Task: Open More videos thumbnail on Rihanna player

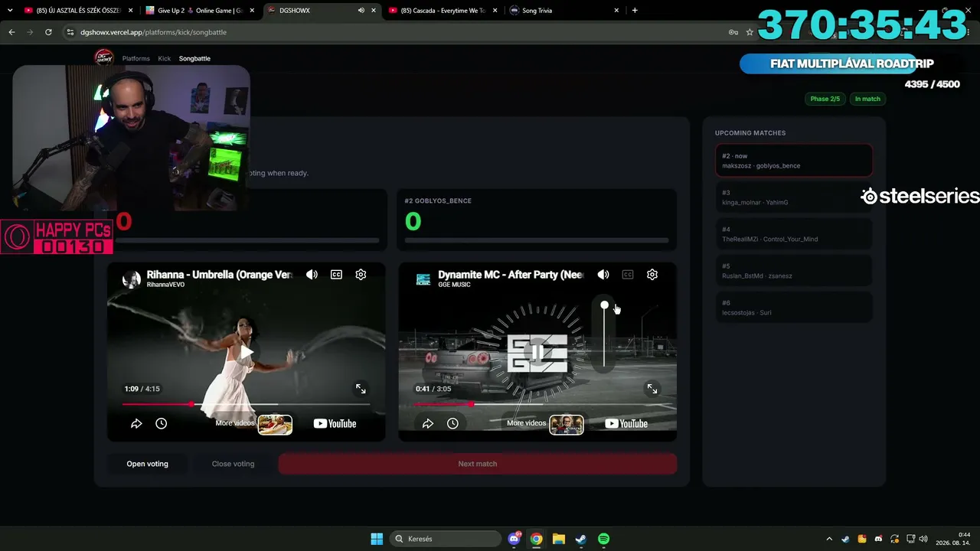Action: [275, 425]
